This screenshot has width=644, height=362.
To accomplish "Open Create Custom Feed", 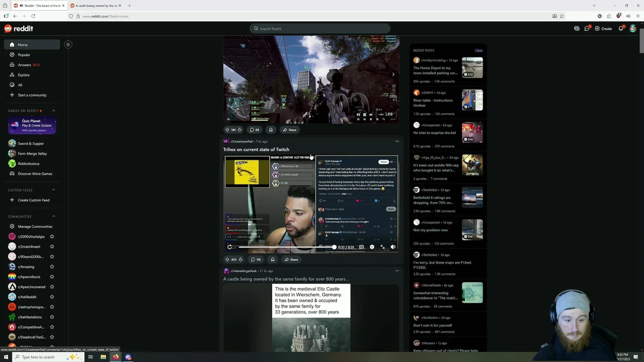I will 32,200.
